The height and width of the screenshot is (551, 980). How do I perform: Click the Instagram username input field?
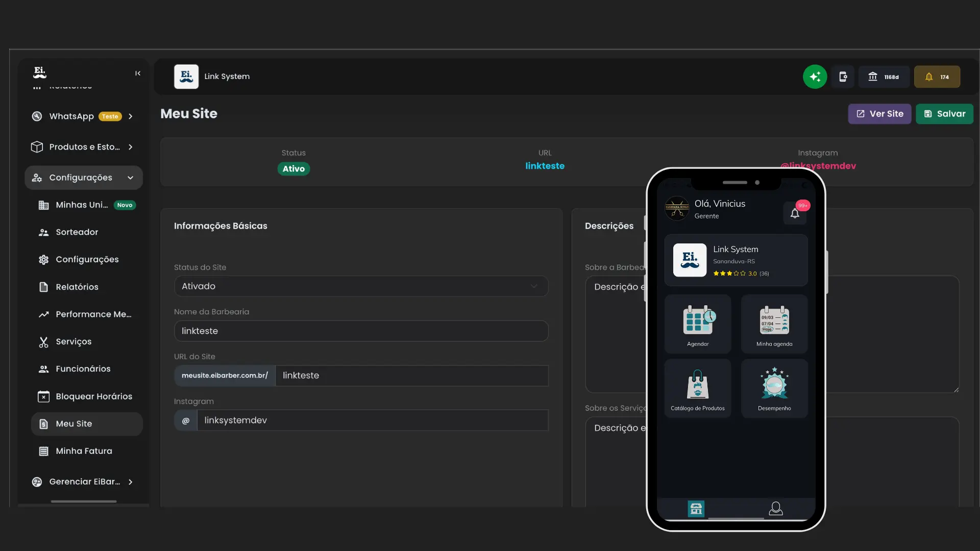pyautogui.click(x=373, y=420)
